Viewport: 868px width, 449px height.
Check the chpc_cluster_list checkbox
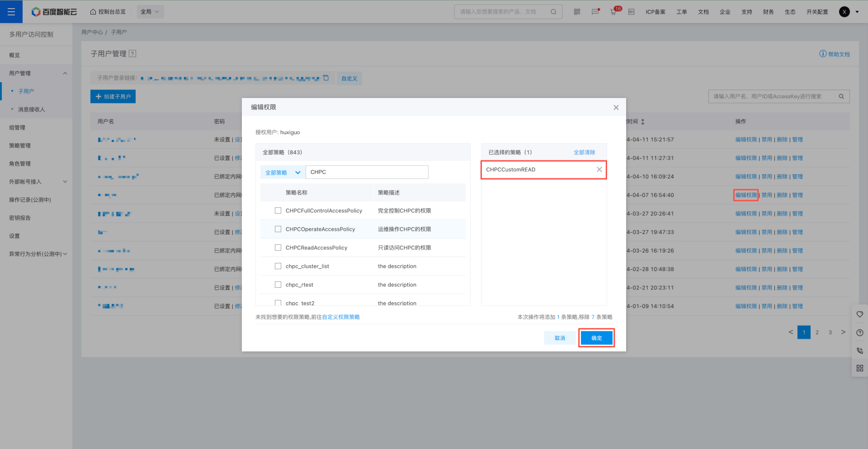coord(278,266)
